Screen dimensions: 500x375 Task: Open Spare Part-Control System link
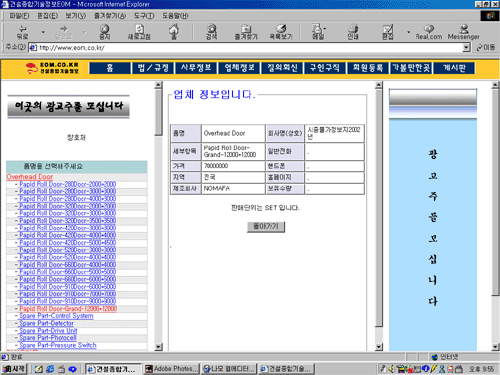56,316
